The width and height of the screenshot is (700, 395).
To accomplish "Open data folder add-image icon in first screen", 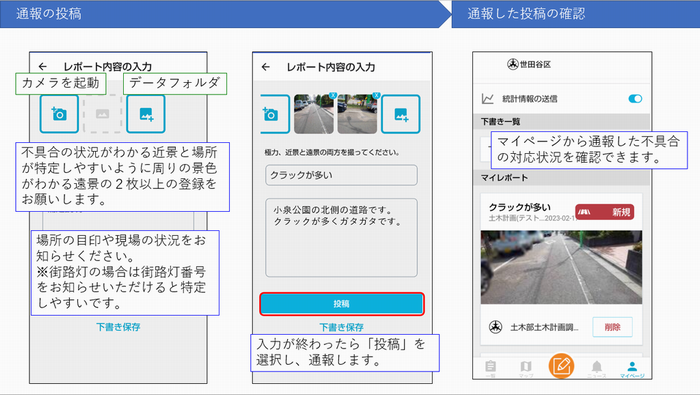I will tap(146, 114).
